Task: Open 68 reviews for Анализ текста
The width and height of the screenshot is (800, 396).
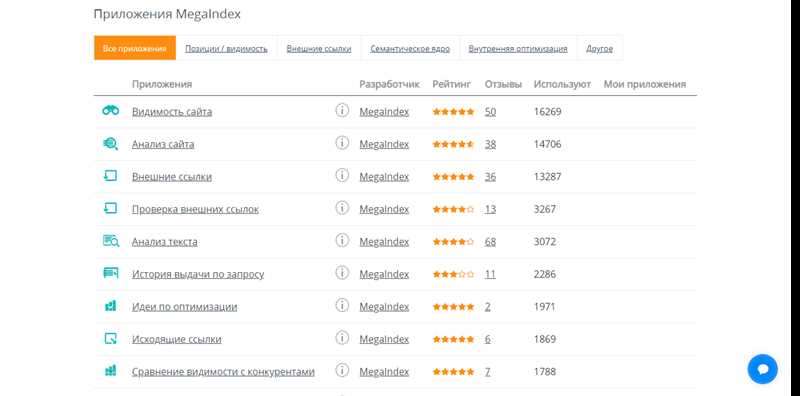Action: [x=490, y=241]
